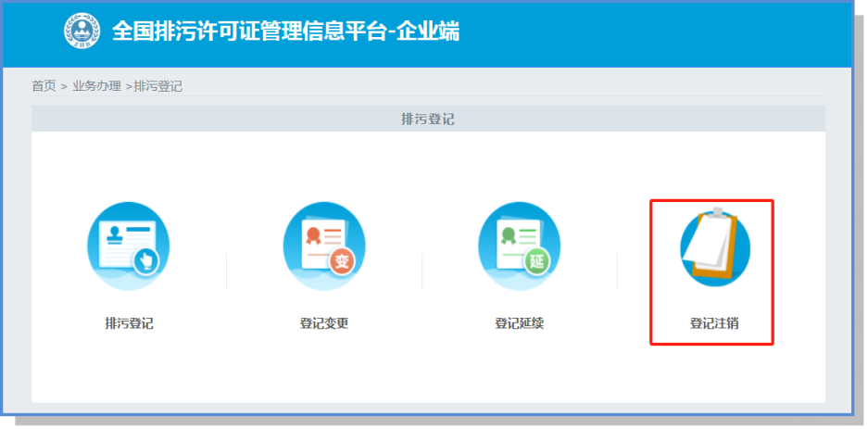Image resolution: width=868 pixels, height=429 pixels.
Task: Open the 登记注销 clipboard icon
Action: pyautogui.click(x=714, y=246)
